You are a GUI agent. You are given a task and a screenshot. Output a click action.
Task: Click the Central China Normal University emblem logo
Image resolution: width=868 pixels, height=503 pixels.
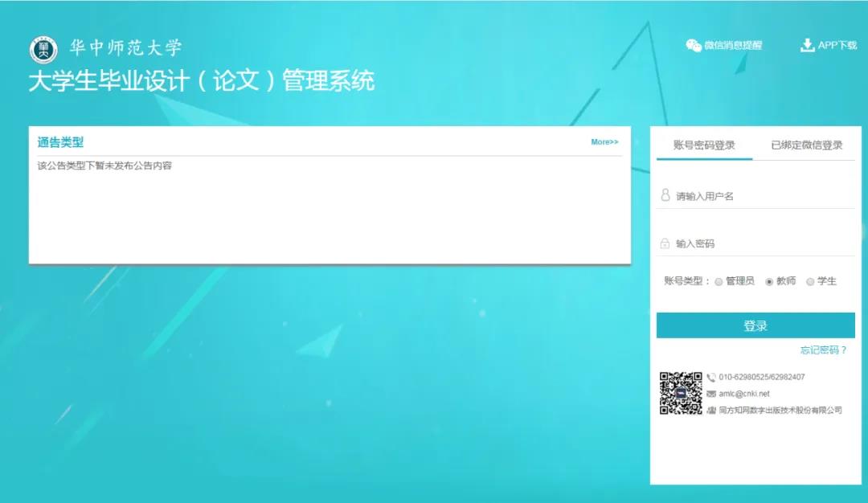pyautogui.click(x=43, y=50)
